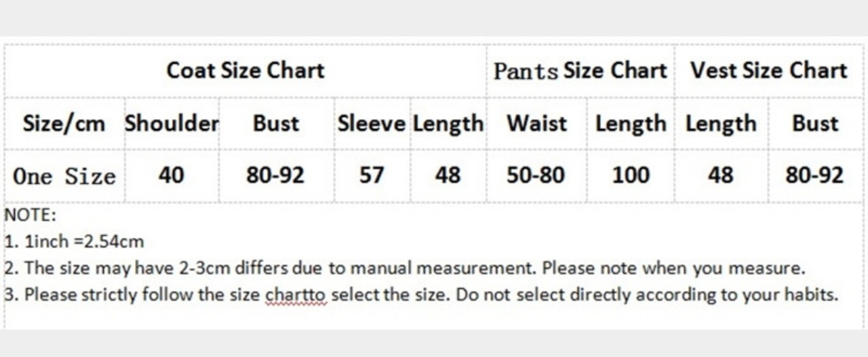Click the waist value 50-80 cell
Viewport: 868px width, 357px height.
[536, 175]
